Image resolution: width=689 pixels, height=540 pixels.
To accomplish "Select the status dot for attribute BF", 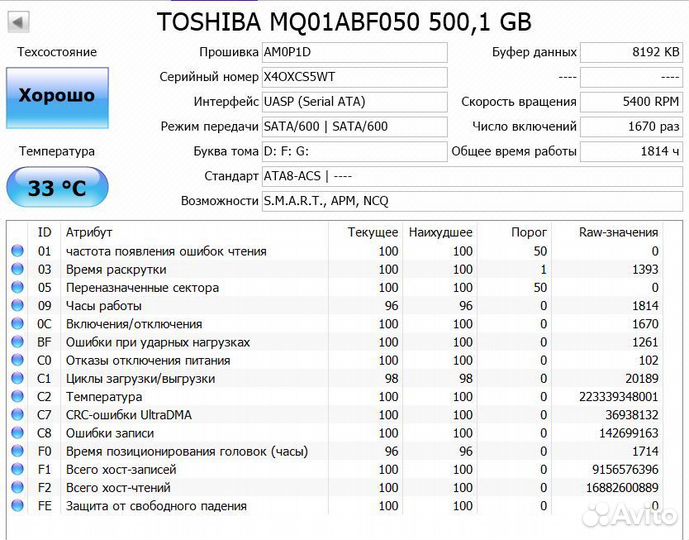I will coord(18,342).
